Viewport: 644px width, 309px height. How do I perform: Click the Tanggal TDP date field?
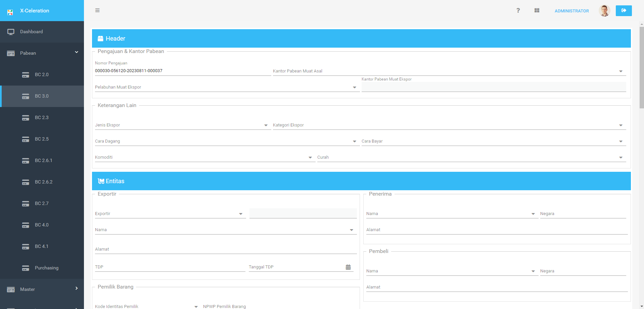coord(301,267)
